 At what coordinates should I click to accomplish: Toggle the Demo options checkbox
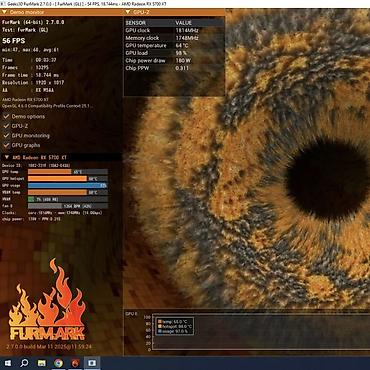coord(6,117)
